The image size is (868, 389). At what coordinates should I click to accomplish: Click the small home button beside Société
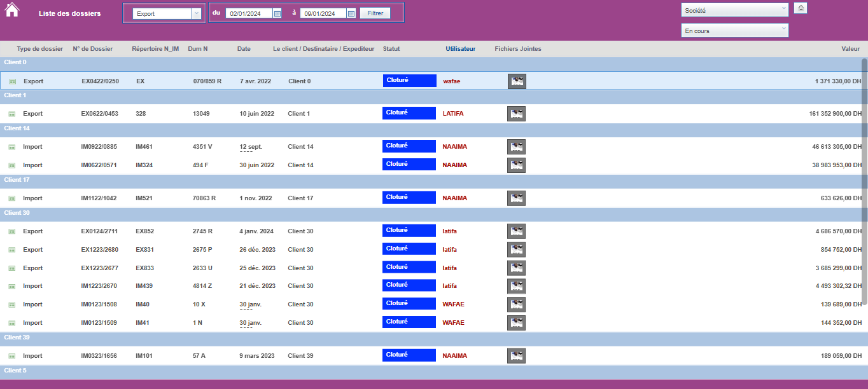coord(801,8)
